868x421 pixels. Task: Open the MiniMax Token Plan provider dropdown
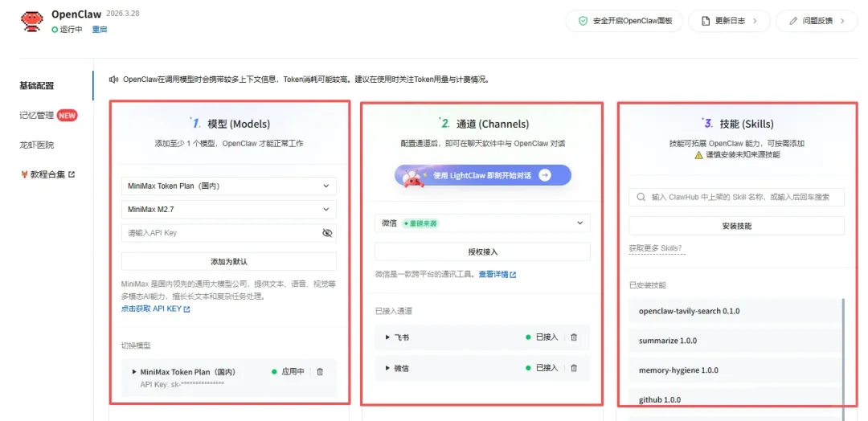[x=228, y=186]
